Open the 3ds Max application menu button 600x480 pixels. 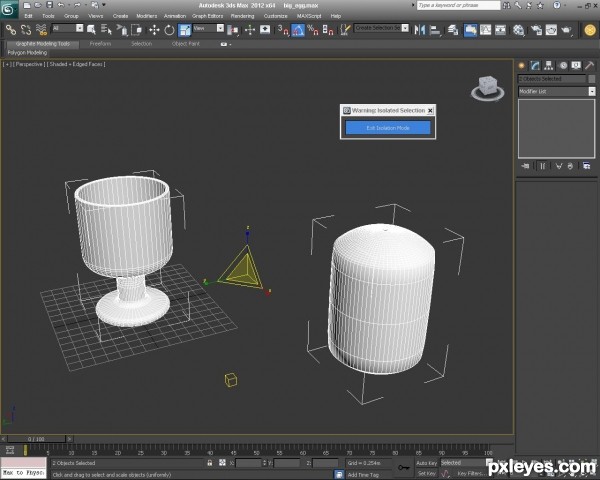(x=8, y=9)
